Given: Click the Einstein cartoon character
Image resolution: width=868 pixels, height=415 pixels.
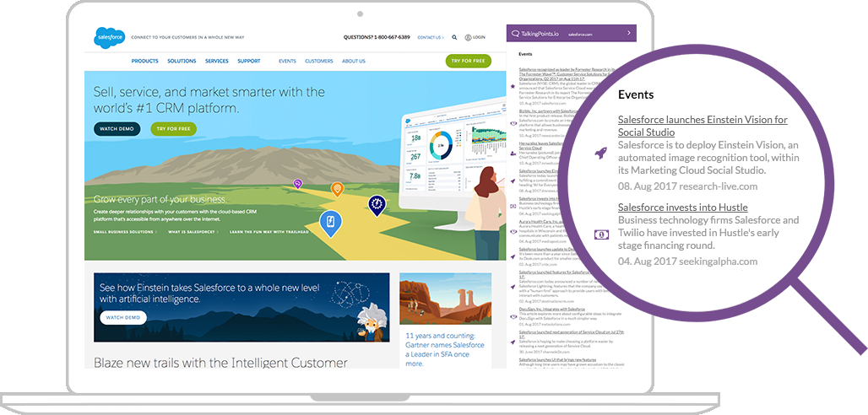Looking at the screenshot, I should tap(371, 322).
